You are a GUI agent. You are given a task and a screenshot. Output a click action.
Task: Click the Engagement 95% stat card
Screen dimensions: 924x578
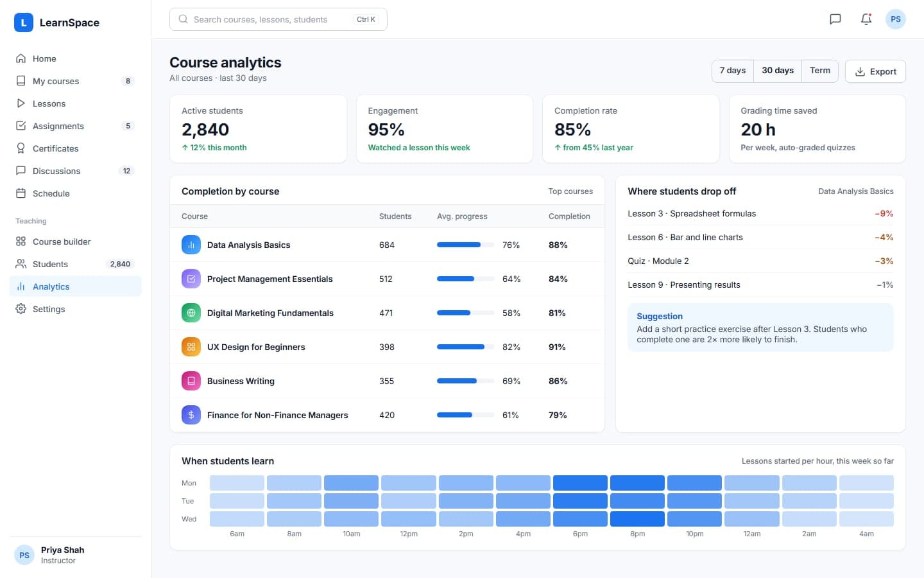pos(445,129)
